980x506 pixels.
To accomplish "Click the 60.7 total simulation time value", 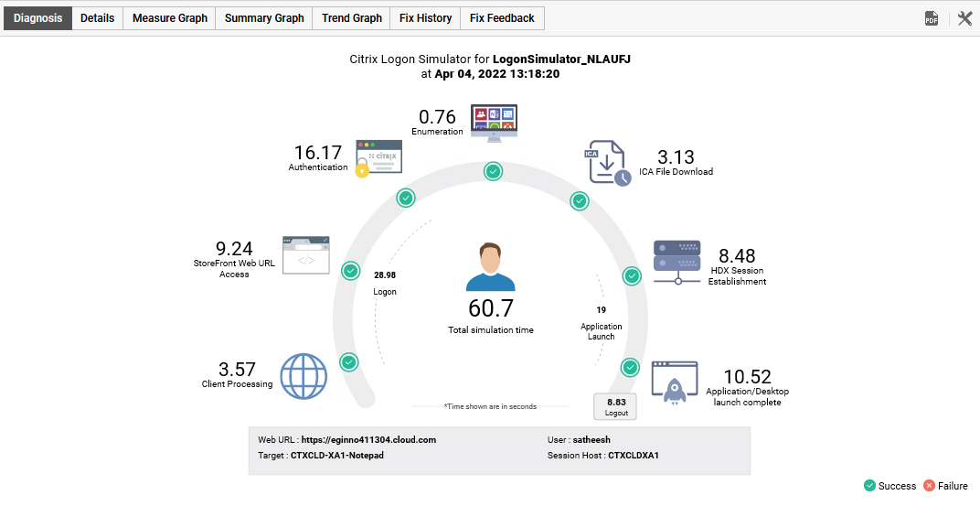I will click(491, 308).
